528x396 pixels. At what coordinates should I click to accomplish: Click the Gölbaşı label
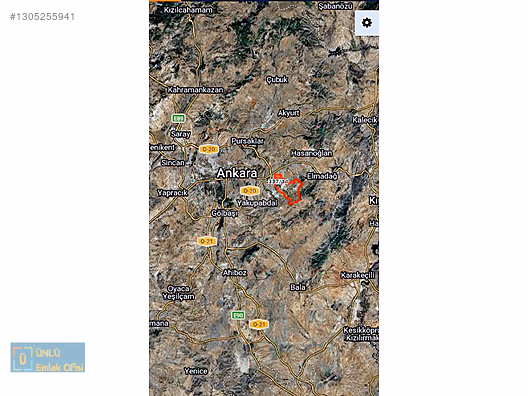[224, 213]
